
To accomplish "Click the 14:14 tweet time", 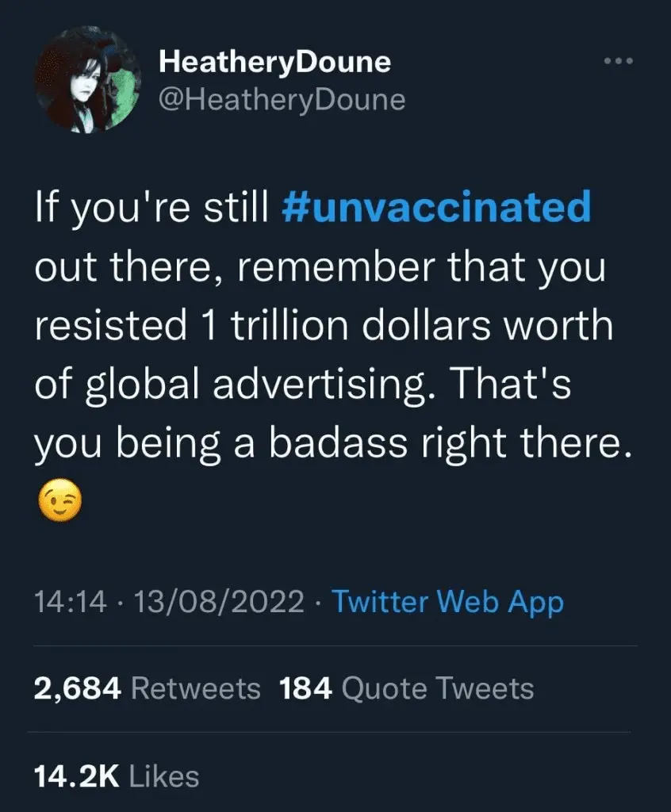I will [x=70, y=601].
